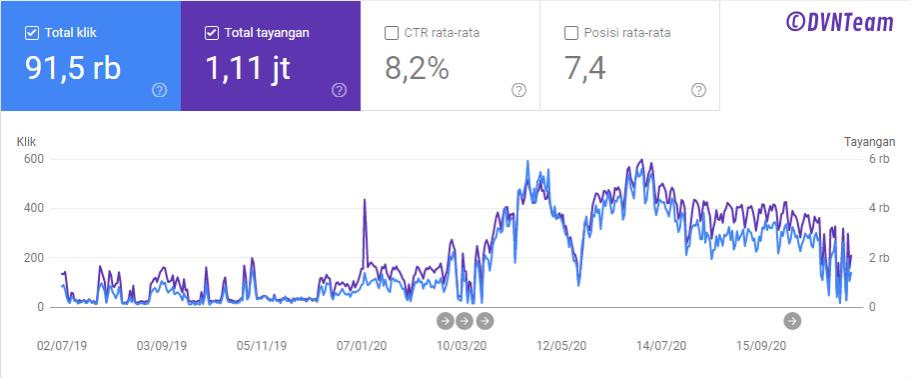The height and width of the screenshot is (378, 912).
Task: Click the 2 rb value on Tayangan axis
Action: pos(879,258)
